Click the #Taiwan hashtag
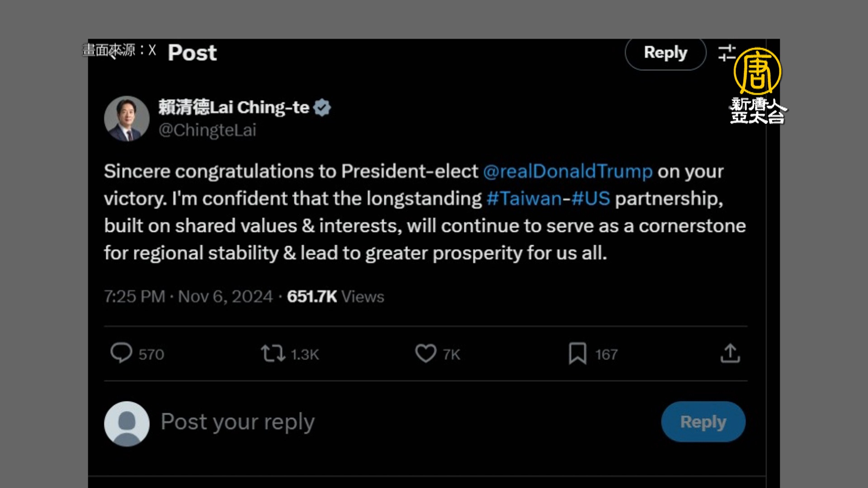 524,199
